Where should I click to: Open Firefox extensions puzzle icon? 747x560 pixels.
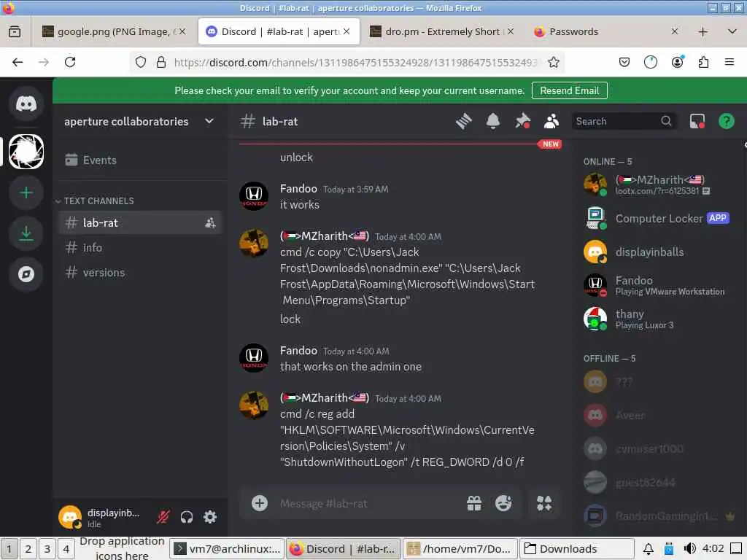tap(703, 62)
